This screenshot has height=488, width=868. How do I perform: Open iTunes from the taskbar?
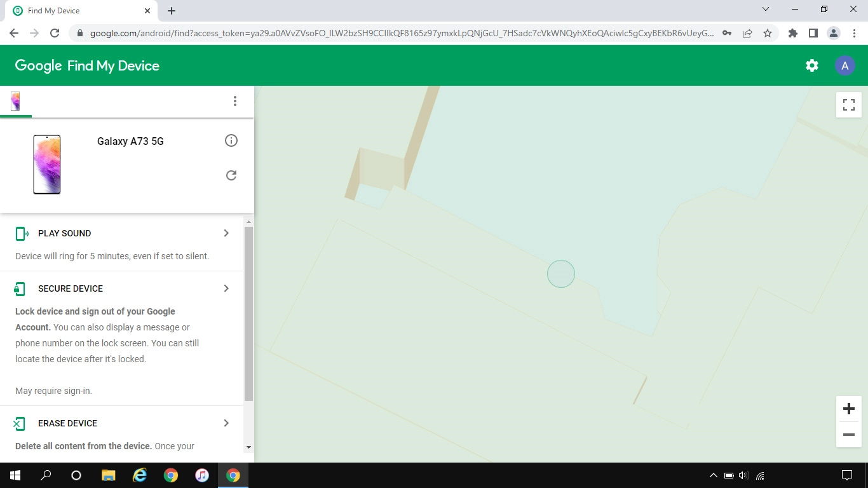pyautogui.click(x=202, y=475)
